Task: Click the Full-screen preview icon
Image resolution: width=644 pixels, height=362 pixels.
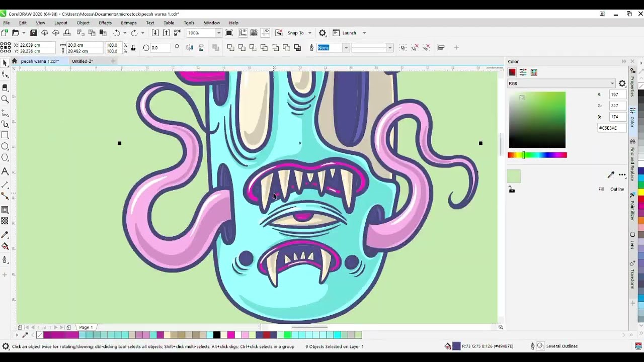Action: click(x=229, y=33)
